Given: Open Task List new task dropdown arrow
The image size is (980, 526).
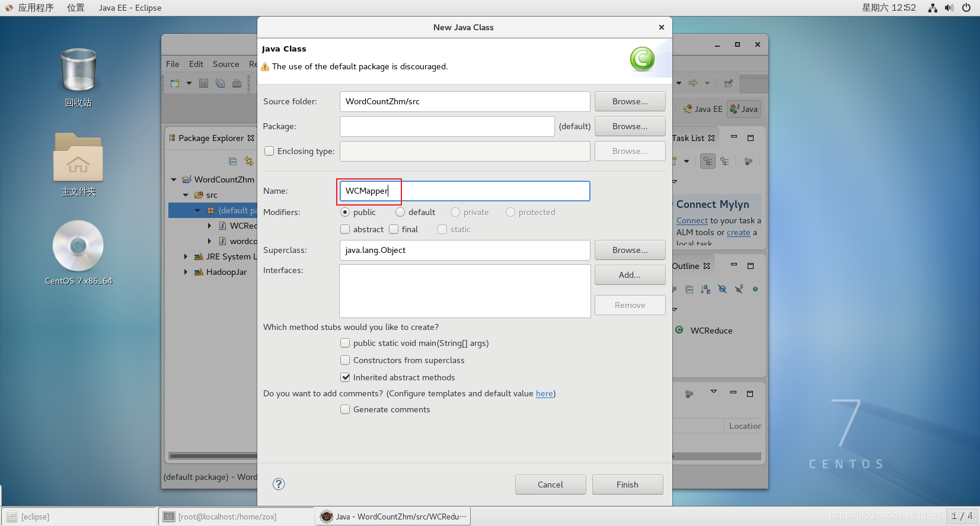Looking at the screenshot, I should coord(687,161).
